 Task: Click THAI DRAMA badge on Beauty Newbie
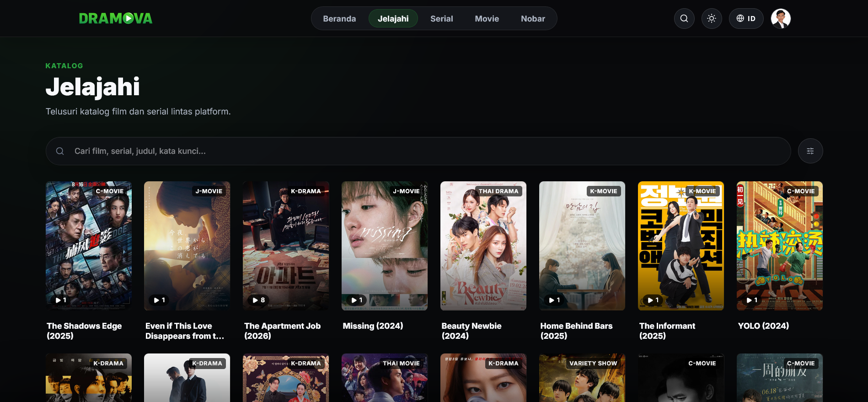tap(498, 191)
